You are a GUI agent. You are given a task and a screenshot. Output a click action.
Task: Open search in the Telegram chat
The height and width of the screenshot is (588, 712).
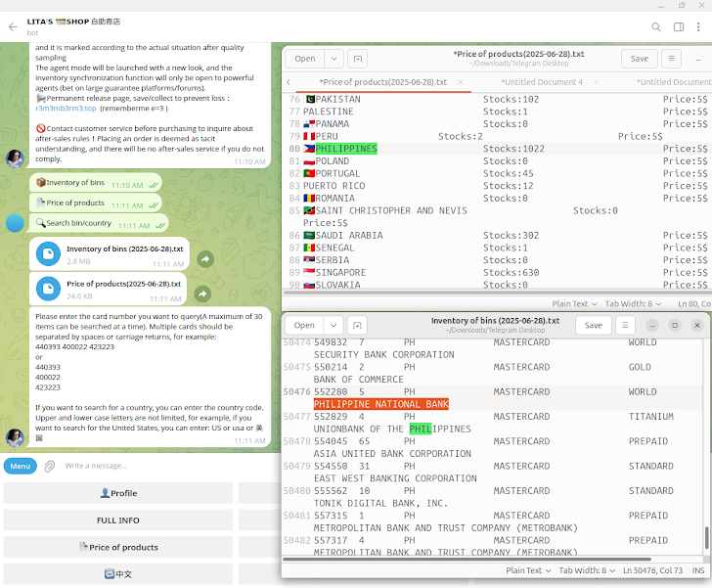pos(656,27)
